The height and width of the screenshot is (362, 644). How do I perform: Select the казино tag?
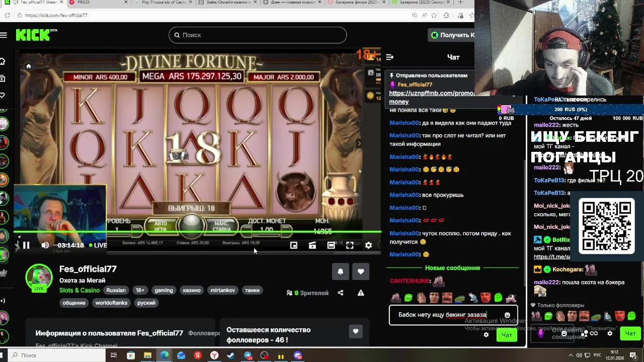192,290
